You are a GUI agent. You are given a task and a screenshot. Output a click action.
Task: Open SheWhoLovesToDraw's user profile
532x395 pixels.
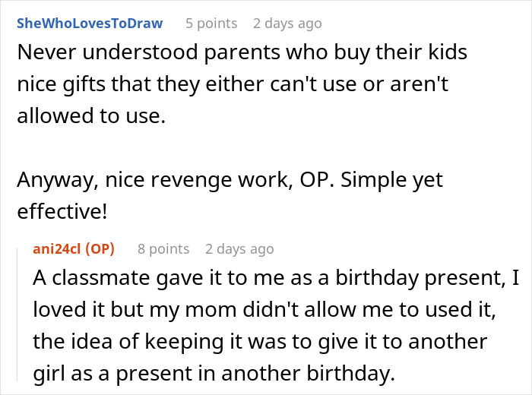(90, 23)
